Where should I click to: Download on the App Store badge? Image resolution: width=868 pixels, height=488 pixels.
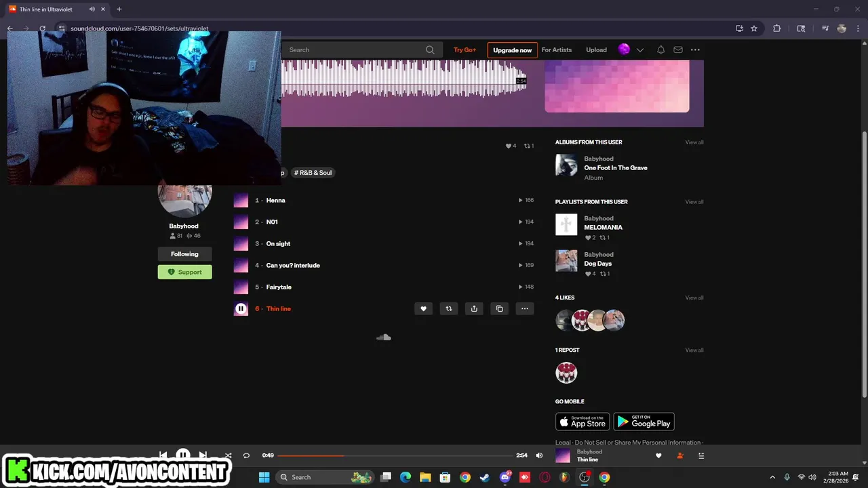(583, 422)
